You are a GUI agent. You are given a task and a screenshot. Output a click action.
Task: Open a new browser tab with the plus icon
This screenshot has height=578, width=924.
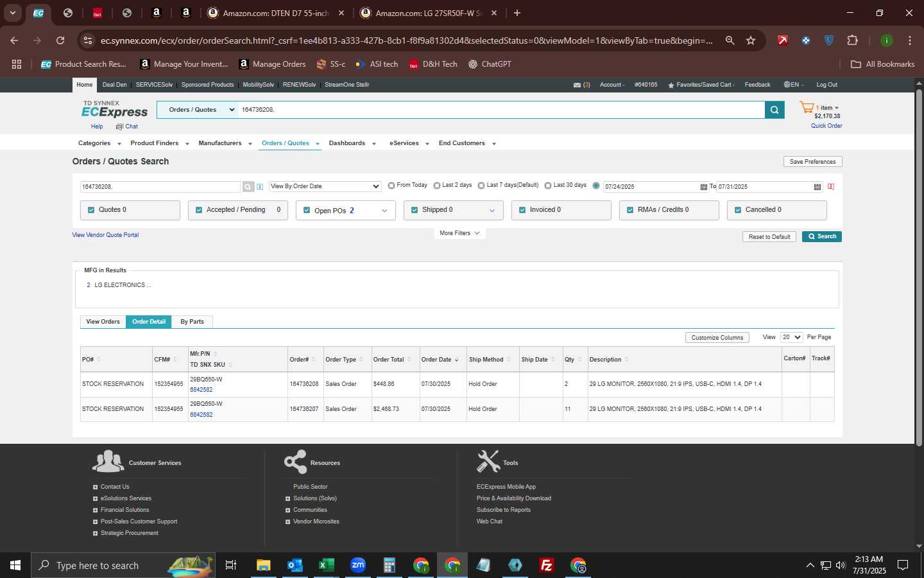(517, 13)
